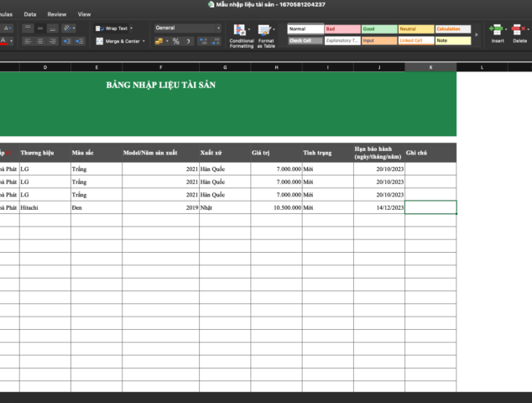532x403 pixels.
Task: Click the Format as Table icon
Action: (x=266, y=34)
